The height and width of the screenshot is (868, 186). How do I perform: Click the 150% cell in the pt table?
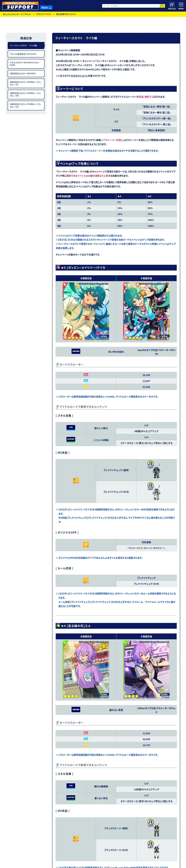coord(161,226)
